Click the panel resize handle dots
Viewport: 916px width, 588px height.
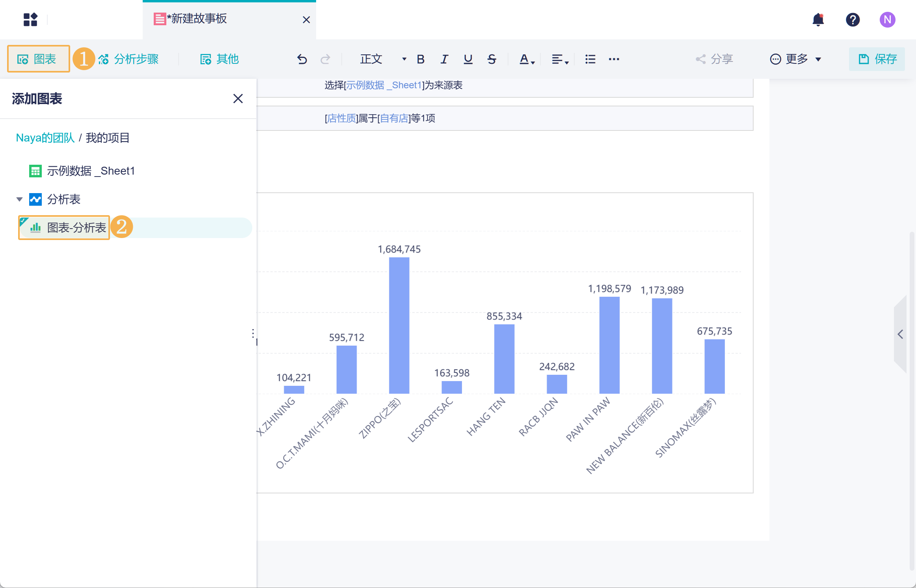[253, 333]
